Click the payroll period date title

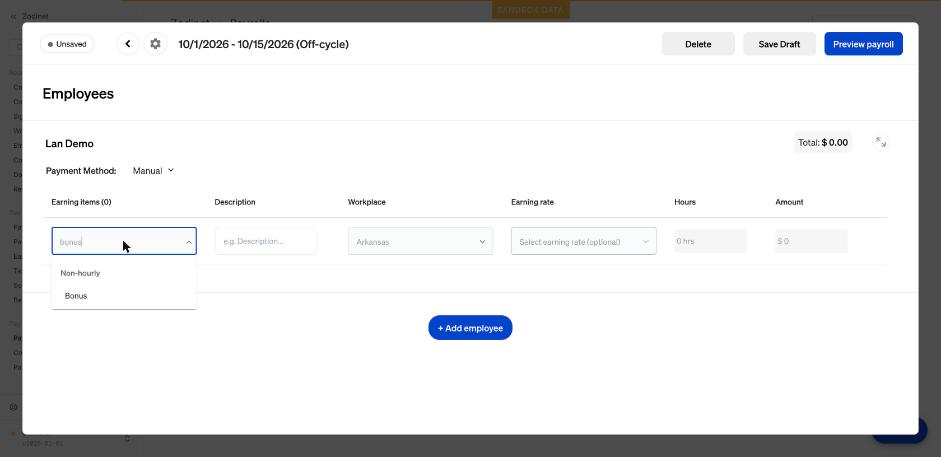263,44
